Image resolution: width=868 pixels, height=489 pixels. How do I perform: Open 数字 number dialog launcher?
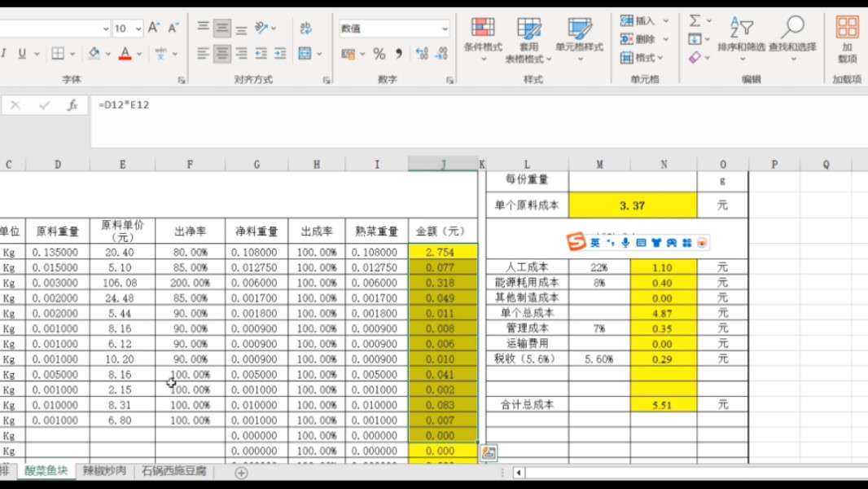[449, 81]
